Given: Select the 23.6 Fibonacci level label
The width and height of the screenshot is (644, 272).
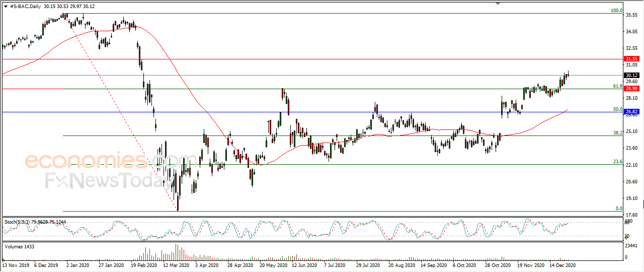Looking at the screenshot, I should coord(618,162).
